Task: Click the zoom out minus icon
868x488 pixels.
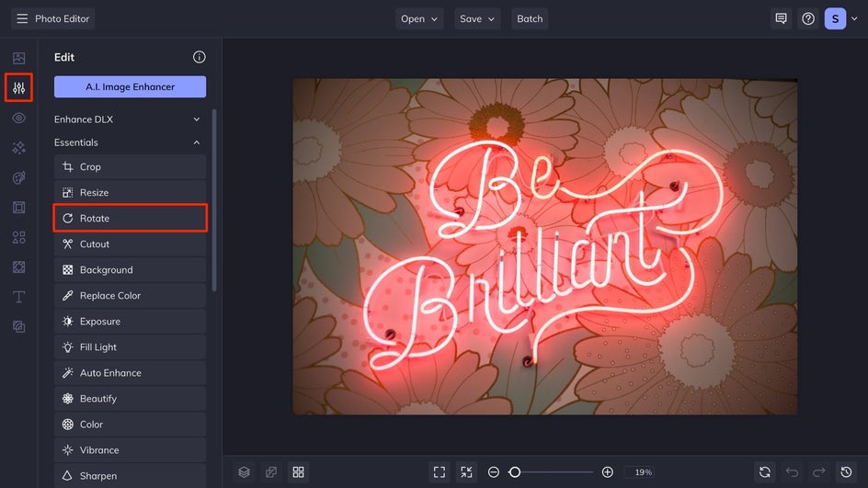Action: click(x=494, y=472)
